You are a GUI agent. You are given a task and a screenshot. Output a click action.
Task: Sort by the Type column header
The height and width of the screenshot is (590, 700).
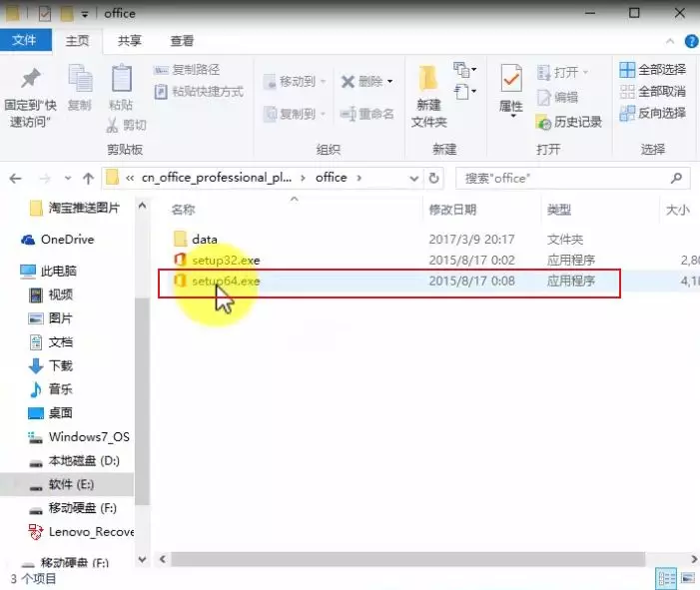(559, 210)
